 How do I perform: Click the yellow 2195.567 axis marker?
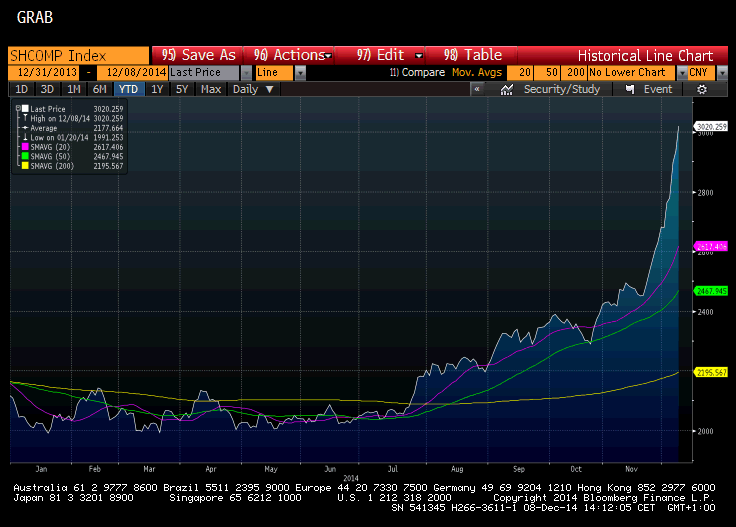[711, 372]
